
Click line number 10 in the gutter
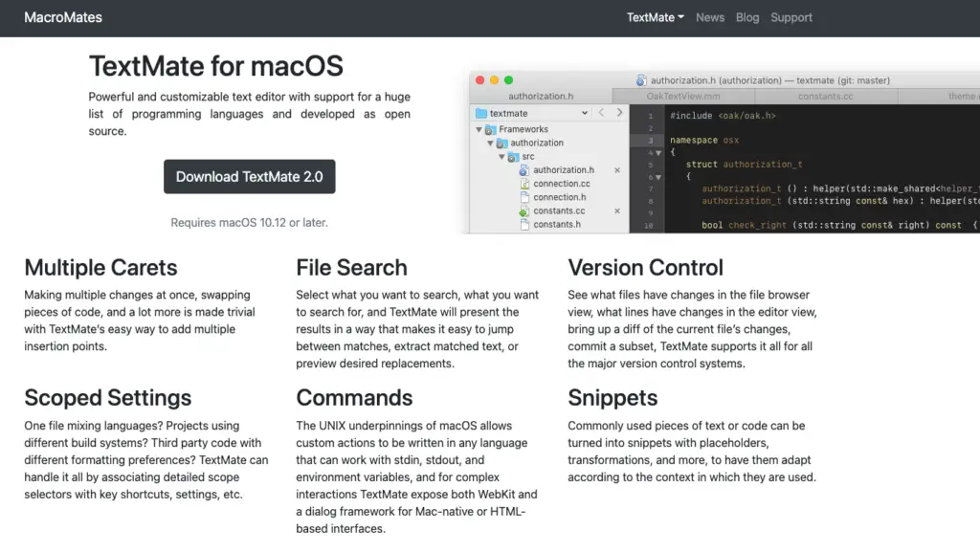pos(649,226)
